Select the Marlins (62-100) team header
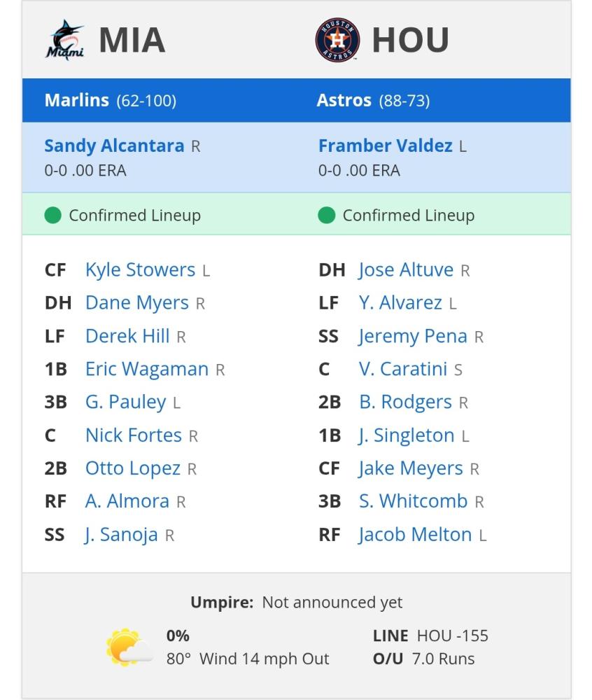 click(110, 100)
